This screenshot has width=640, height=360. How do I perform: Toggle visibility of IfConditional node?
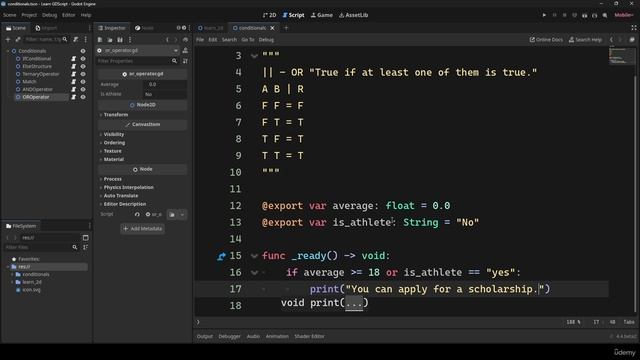(x=83, y=59)
